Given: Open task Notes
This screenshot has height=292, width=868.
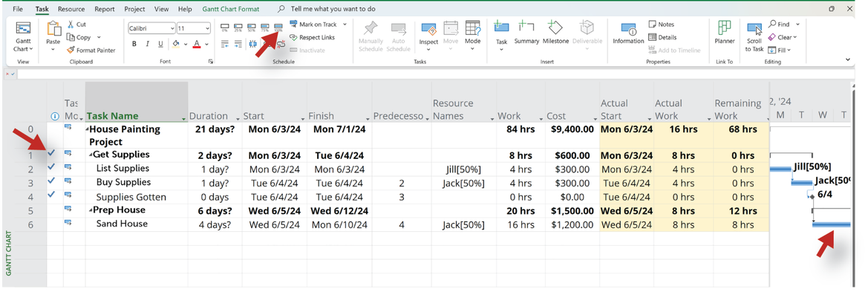Looking at the screenshot, I should 661,25.
